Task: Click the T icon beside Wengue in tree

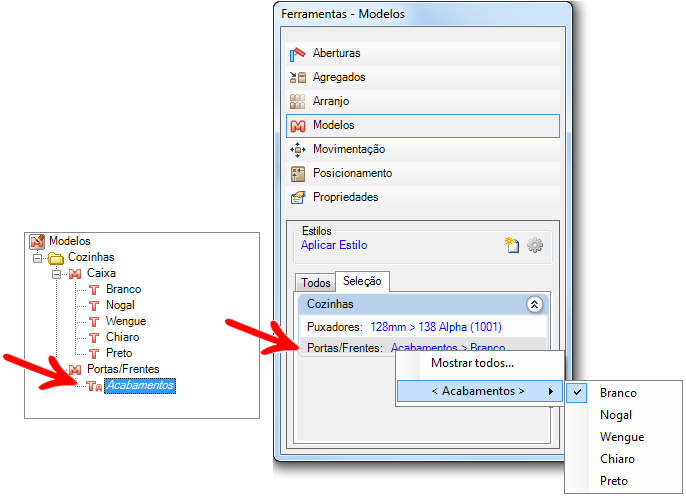Action: pyautogui.click(x=94, y=322)
